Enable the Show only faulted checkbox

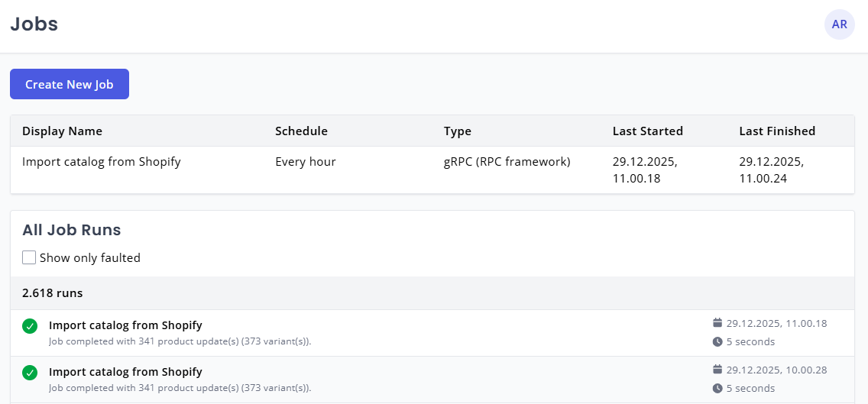click(29, 257)
